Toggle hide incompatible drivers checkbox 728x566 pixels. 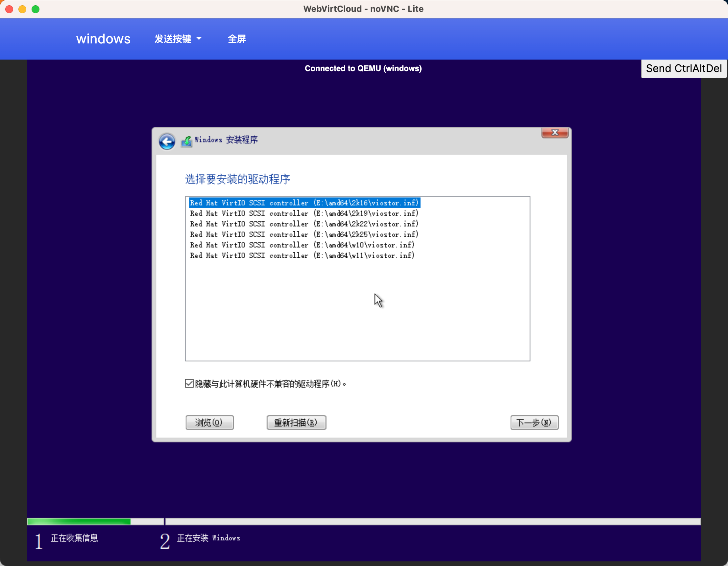point(189,384)
